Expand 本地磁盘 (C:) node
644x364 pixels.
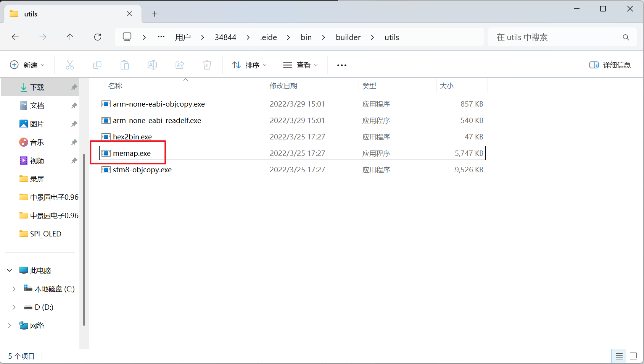tap(14, 289)
